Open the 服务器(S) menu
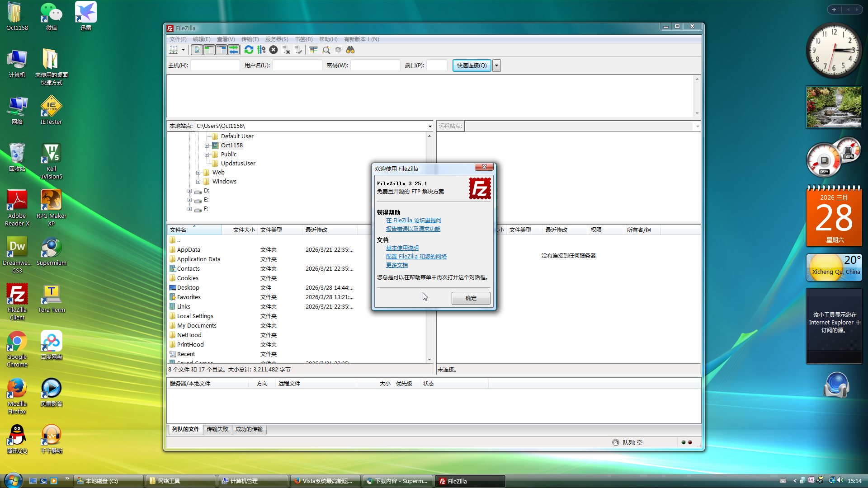Image resolution: width=868 pixels, height=488 pixels. tap(276, 39)
